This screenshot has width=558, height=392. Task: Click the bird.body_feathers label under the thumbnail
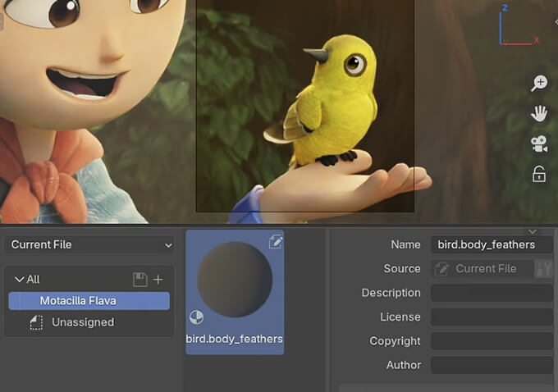[x=235, y=339]
